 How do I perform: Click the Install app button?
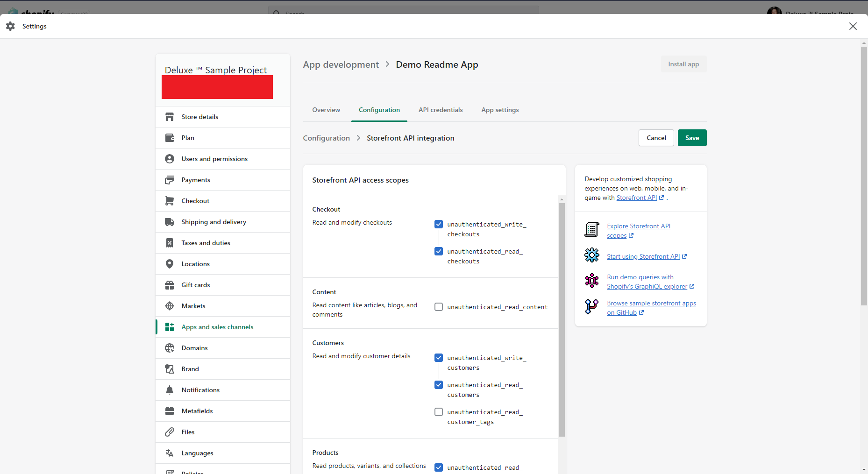click(x=683, y=64)
